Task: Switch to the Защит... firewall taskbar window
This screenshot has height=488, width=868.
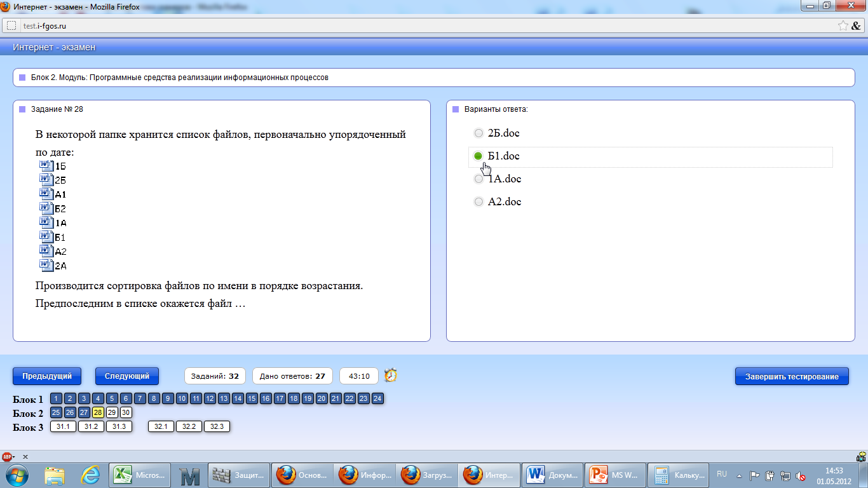Action: pyautogui.click(x=238, y=475)
